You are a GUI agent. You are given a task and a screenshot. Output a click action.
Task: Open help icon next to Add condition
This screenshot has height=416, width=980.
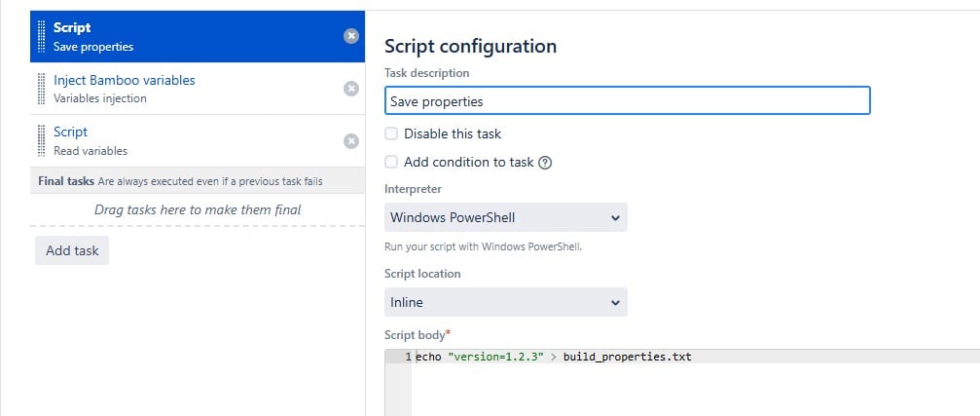coord(545,163)
